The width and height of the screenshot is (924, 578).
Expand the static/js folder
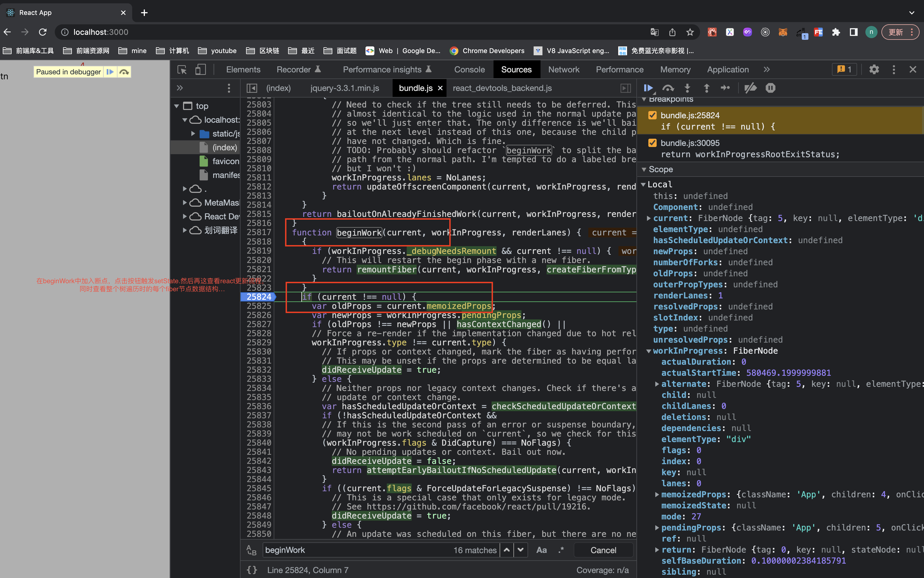point(193,134)
